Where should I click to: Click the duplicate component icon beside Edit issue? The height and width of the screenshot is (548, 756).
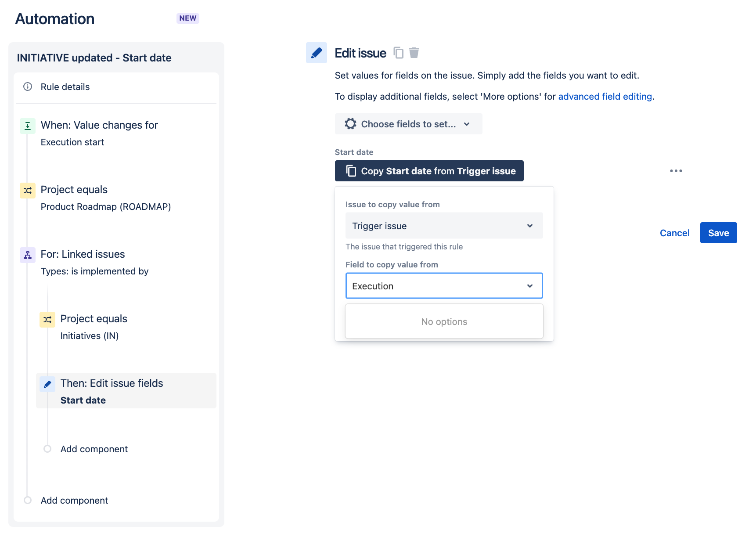[398, 53]
